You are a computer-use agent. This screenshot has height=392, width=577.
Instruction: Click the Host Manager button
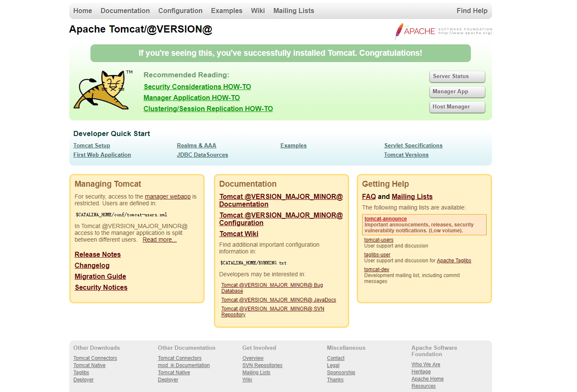[457, 107]
